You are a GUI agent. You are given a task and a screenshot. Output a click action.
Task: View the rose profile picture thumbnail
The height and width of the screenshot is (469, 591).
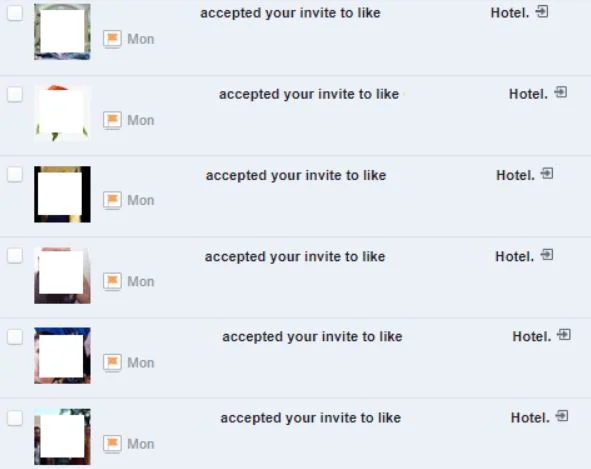pyautogui.click(x=62, y=113)
